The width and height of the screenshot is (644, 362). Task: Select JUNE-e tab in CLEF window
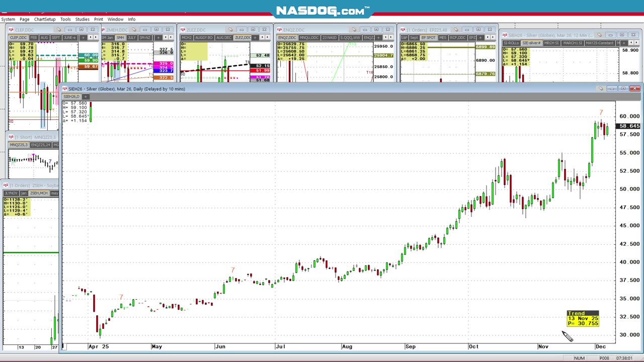point(69,38)
